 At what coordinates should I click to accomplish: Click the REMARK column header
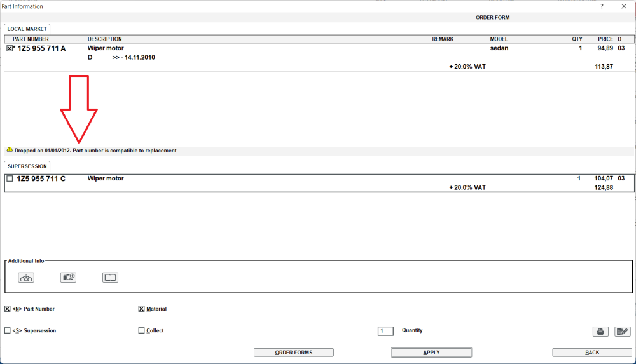[443, 39]
